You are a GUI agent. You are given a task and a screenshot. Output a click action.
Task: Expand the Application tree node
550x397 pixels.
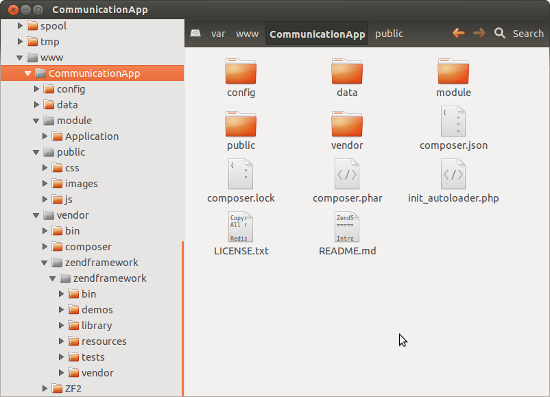point(45,136)
